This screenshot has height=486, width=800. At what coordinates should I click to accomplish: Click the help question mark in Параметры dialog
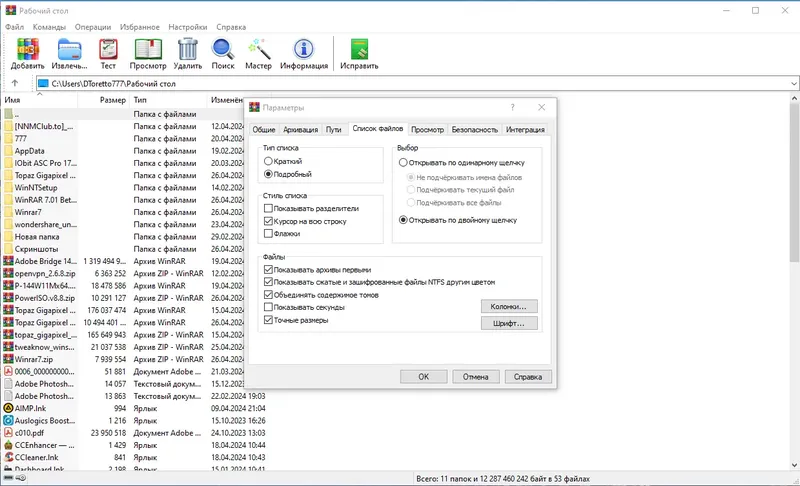(513, 107)
